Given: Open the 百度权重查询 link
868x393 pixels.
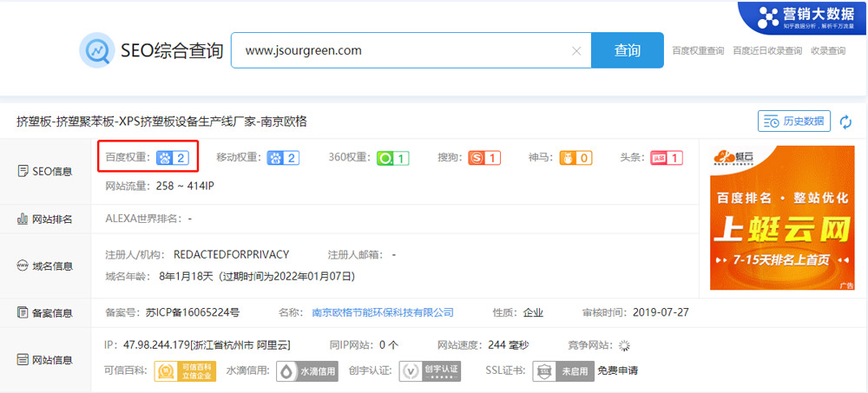Looking at the screenshot, I should click(698, 51).
